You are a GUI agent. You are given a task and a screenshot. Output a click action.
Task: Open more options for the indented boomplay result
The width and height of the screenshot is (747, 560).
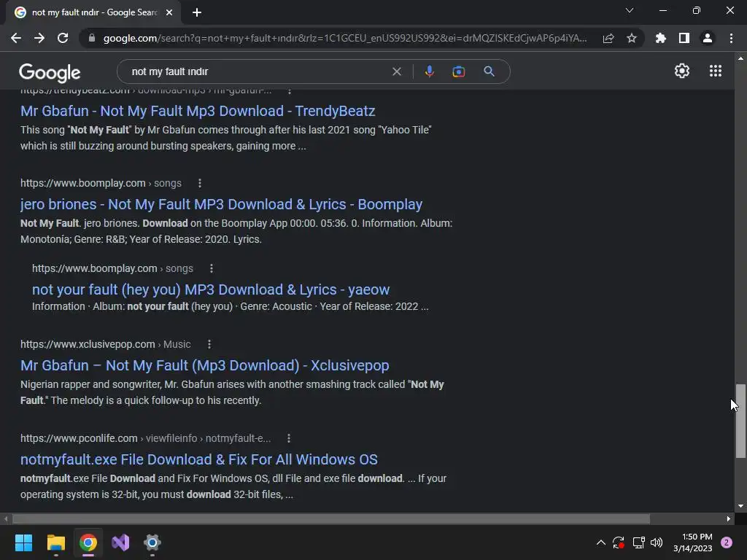click(211, 268)
